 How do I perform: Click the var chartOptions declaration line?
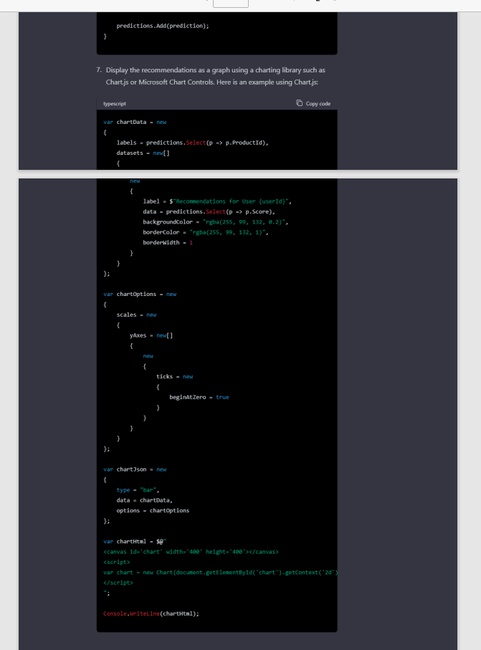point(140,294)
